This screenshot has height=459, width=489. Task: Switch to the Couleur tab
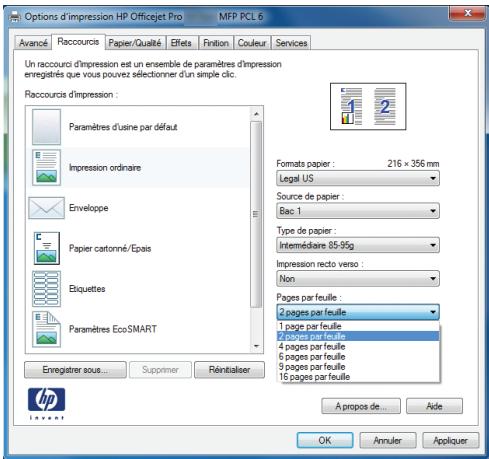[252, 43]
